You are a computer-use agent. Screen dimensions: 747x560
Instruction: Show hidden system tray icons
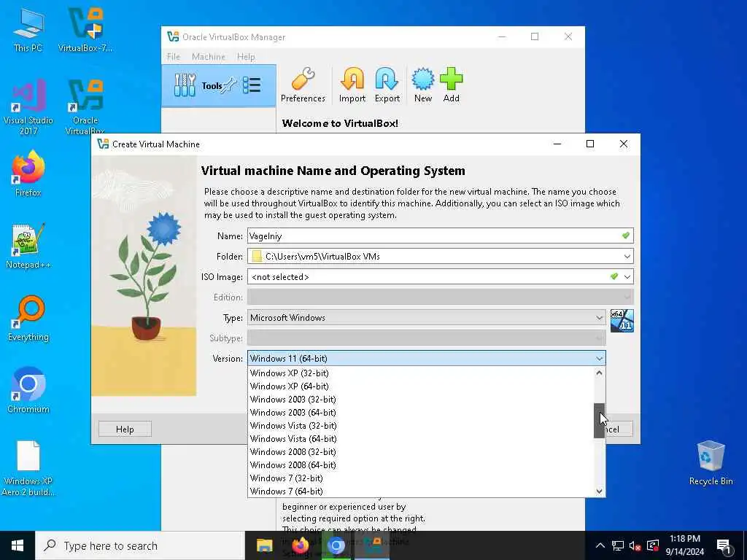click(x=600, y=545)
